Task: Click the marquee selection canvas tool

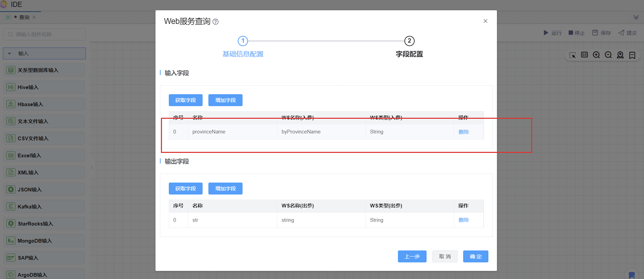Action: [x=572, y=55]
